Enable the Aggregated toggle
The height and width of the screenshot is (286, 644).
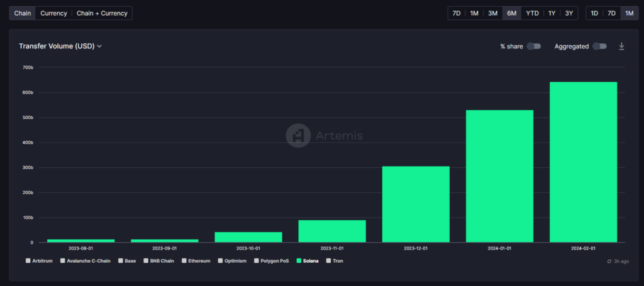click(x=599, y=47)
